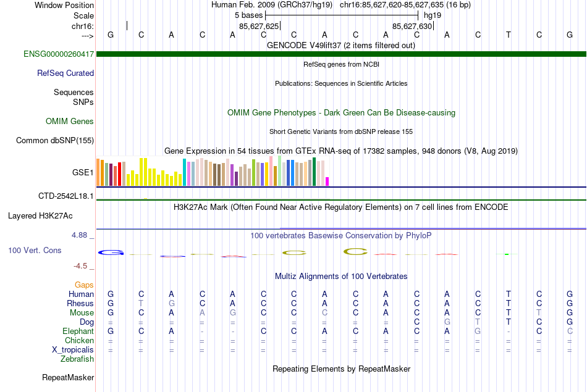Click the ---> sequence direction label

point(87,36)
